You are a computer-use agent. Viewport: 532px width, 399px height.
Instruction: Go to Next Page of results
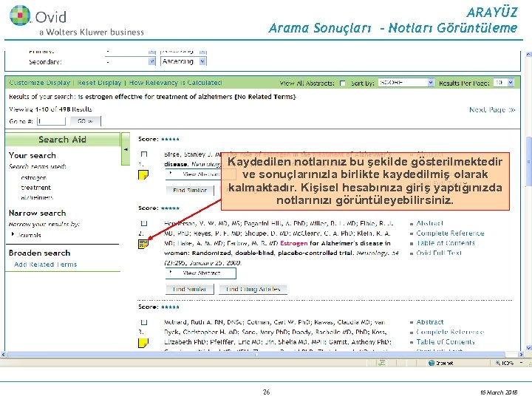(x=492, y=109)
